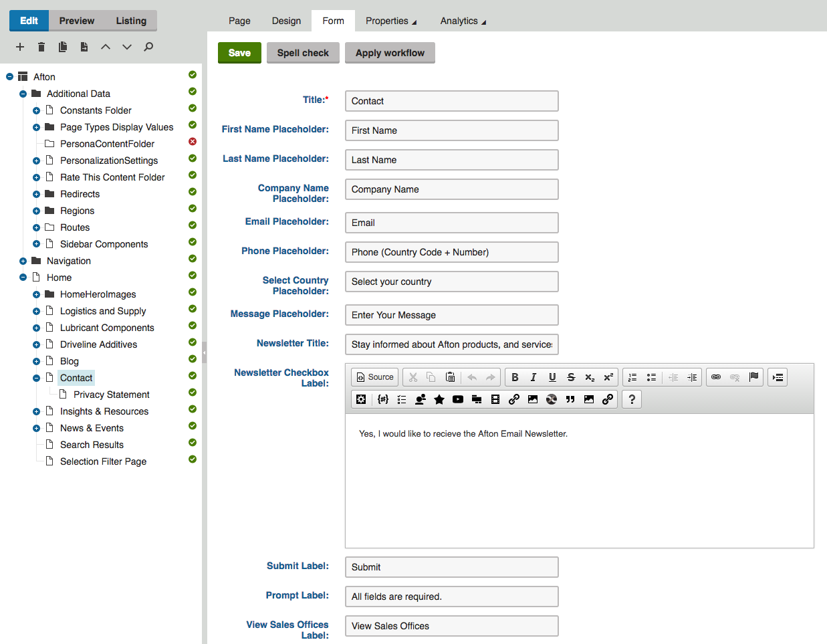The width and height of the screenshot is (827, 644).
Task: Toggle strikethrough formatting in the editor
Action: tap(571, 377)
